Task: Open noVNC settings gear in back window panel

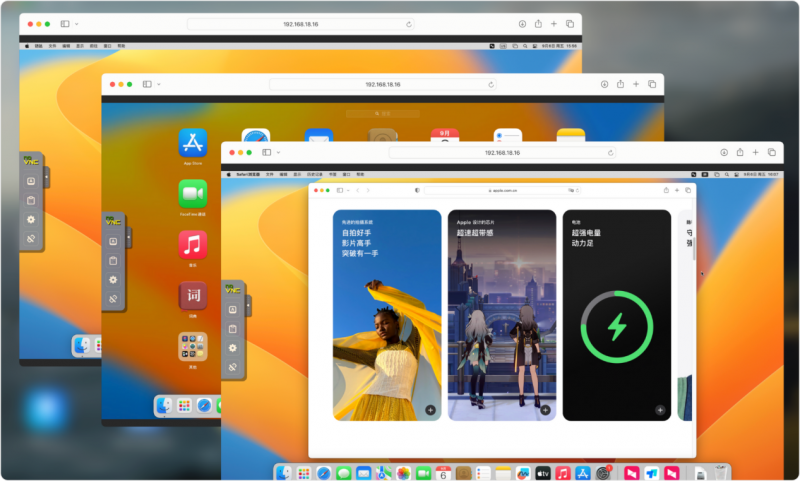Action: [31, 219]
